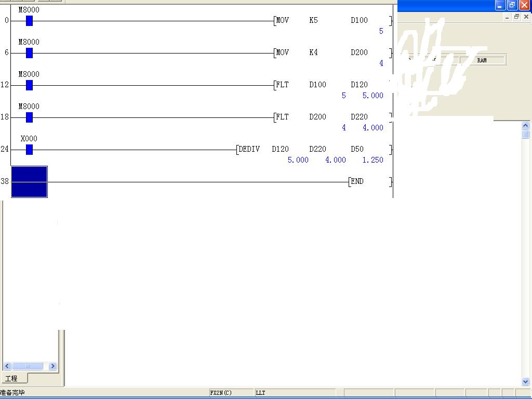Click the RAM indicator field
Screen dimensions: 532x399
[x=482, y=60]
